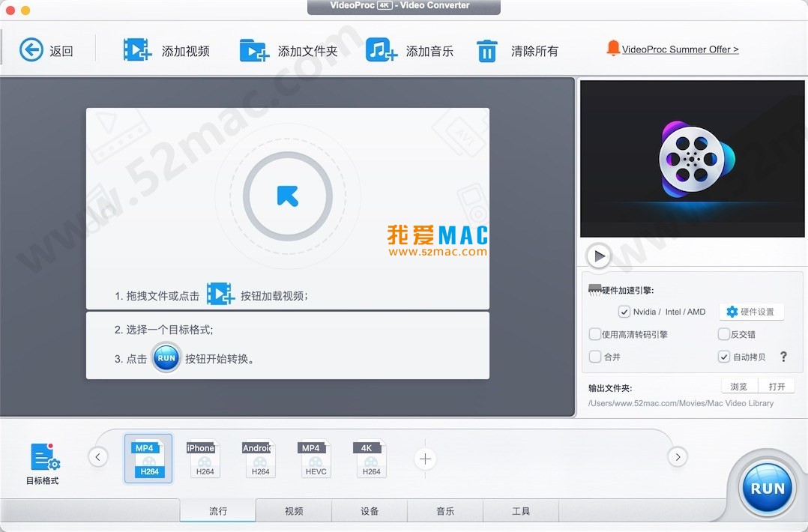
Task: Click the 返回 back label
Action: tap(61, 51)
